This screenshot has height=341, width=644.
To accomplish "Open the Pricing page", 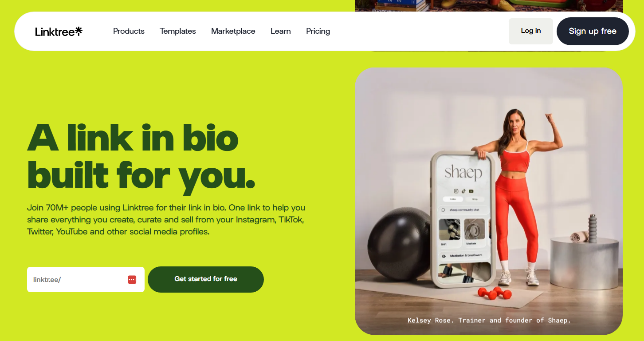I will (318, 31).
